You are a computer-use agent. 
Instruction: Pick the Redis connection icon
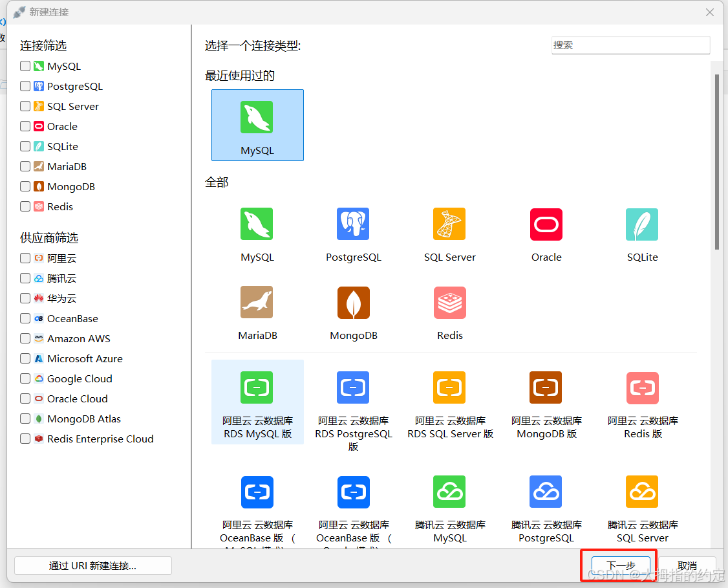[450, 302]
